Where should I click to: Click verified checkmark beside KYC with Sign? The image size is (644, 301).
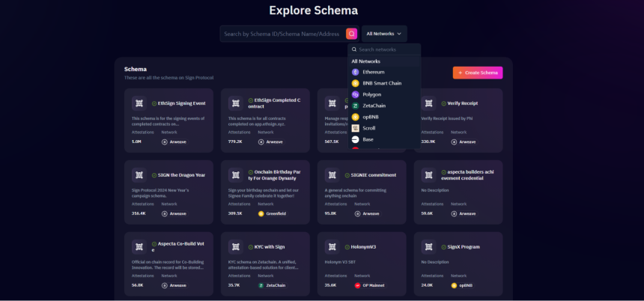251,247
